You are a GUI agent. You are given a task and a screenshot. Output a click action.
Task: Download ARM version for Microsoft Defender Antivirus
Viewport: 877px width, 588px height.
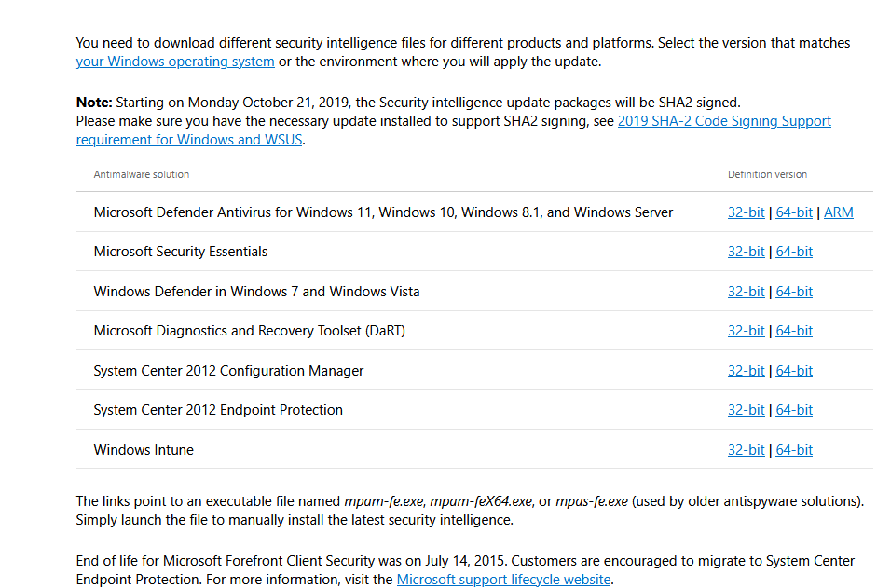(839, 212)
